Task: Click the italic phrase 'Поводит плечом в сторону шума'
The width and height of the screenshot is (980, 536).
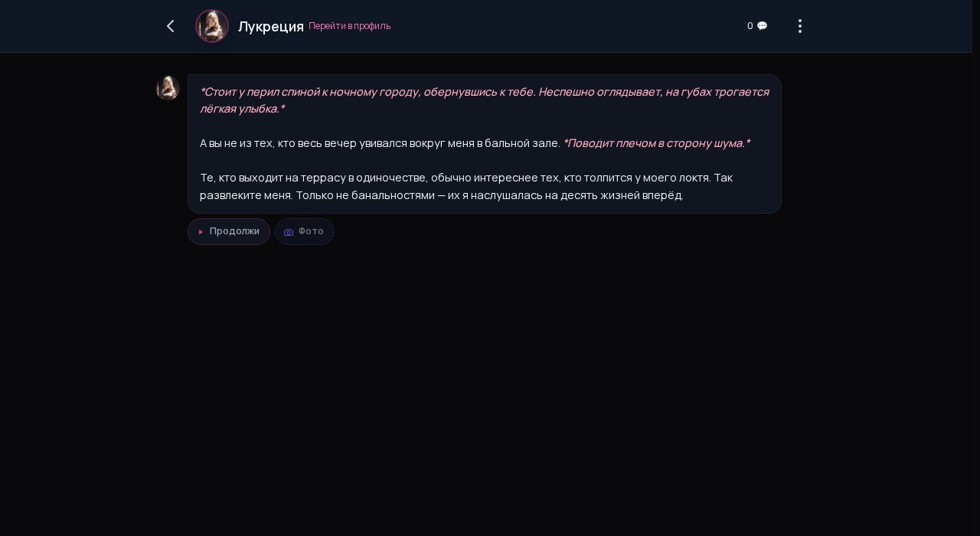Action: click(656, 143)
